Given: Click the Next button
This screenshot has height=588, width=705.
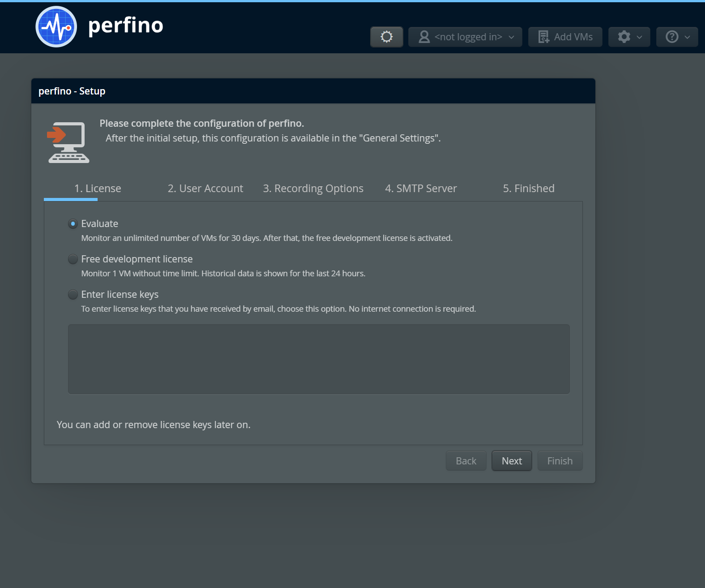Looking at the screenshot, I should pos(512,461).
